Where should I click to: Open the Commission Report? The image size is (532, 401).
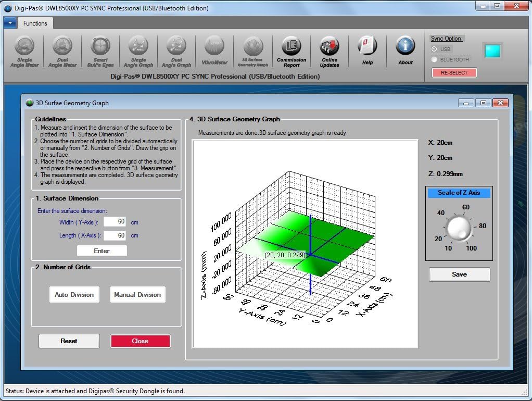pos(292,51)
